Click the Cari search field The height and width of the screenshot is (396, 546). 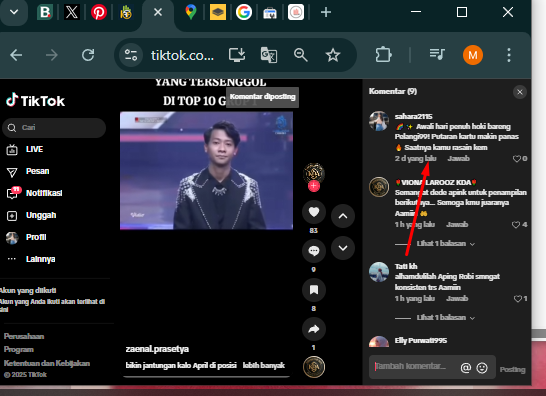[54, 127]
